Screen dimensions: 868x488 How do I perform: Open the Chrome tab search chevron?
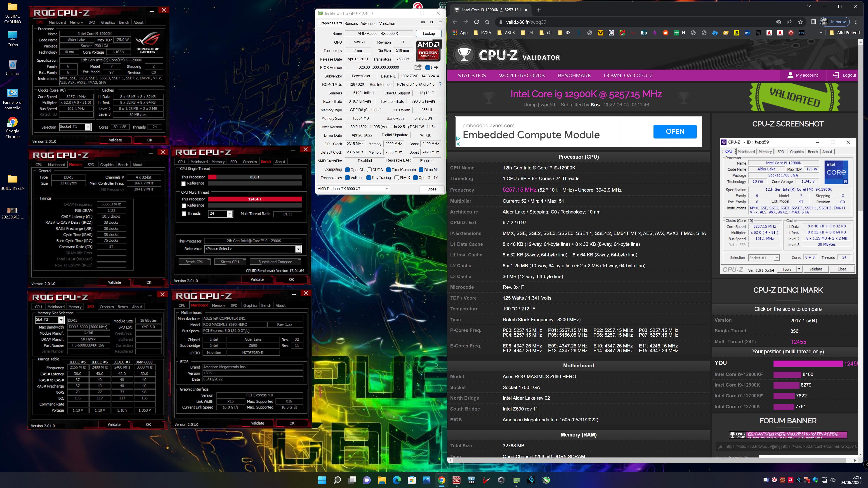809,6
